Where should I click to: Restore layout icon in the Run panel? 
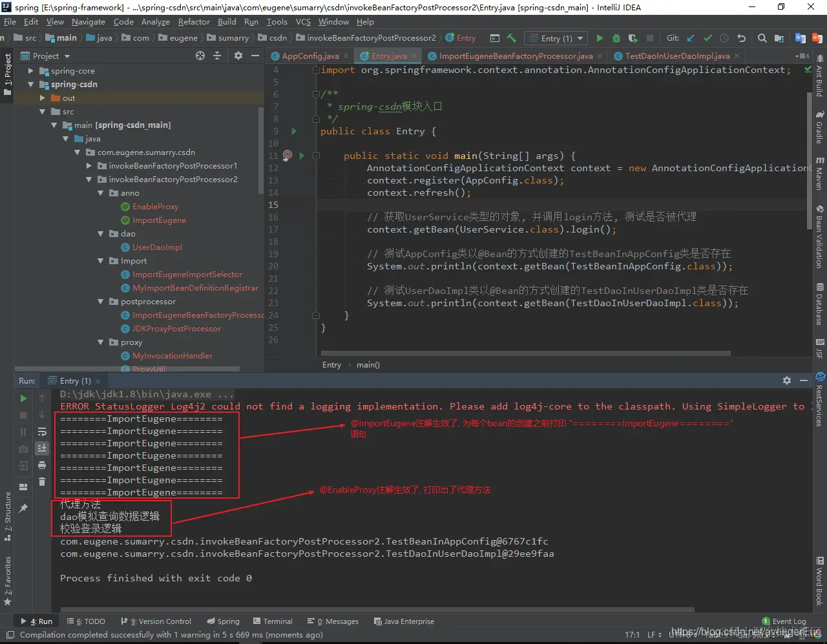[x=23, y=486]
